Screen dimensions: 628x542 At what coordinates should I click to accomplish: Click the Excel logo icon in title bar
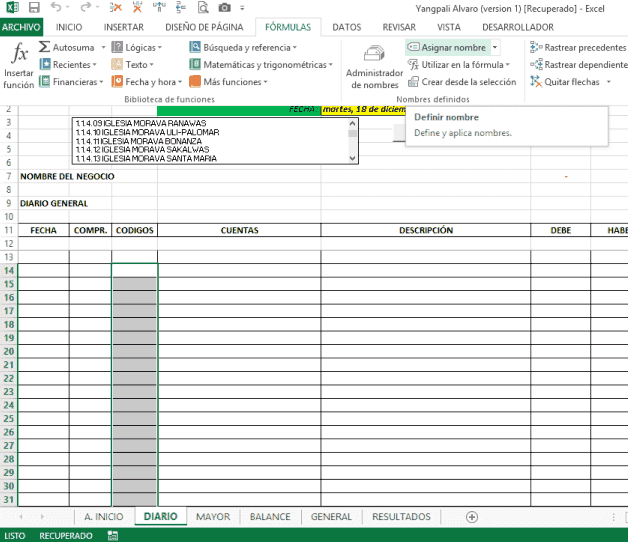tap(12, 7)
